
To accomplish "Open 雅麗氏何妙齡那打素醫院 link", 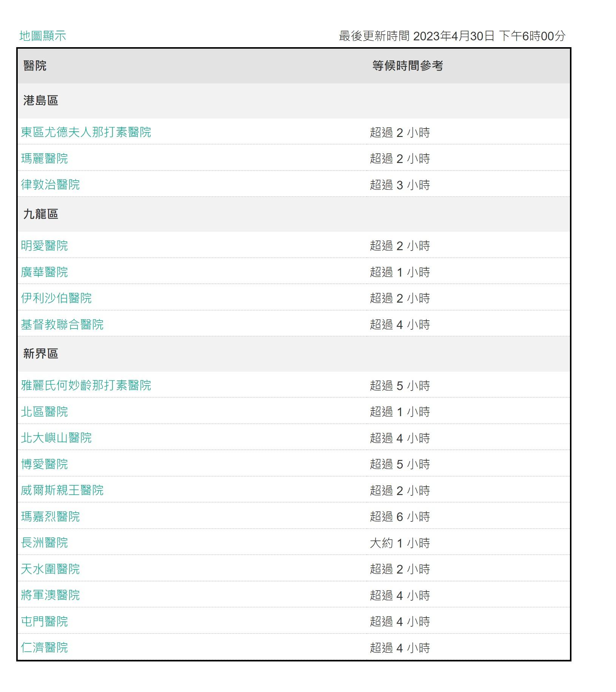I will [87, 386].
